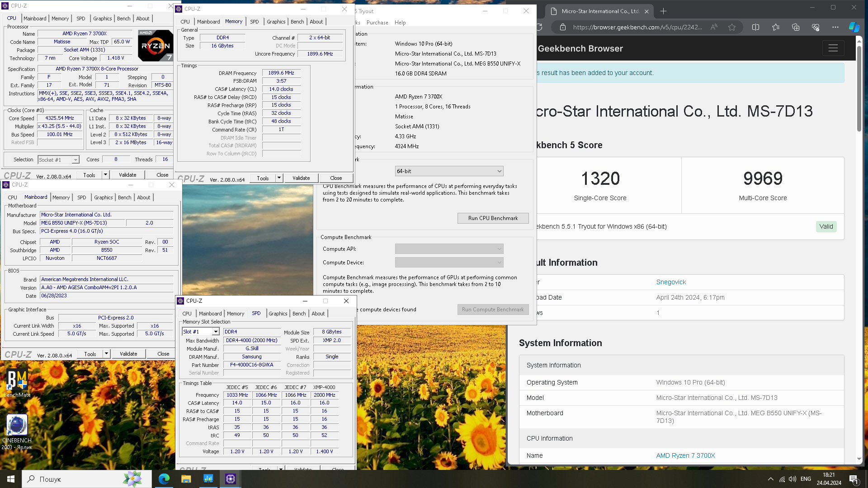Viewport: 868px width, 488px height.
Task: Click the browser address bar URL
Action: 637,27
